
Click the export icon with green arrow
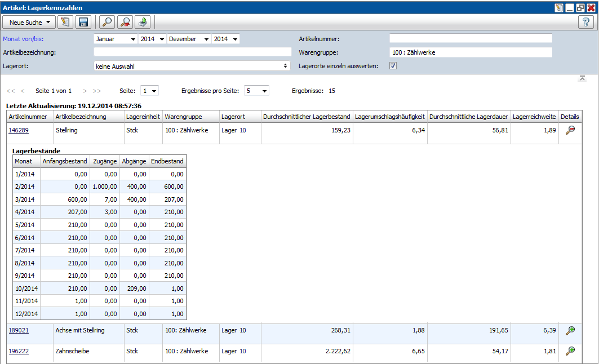[143, 22]
